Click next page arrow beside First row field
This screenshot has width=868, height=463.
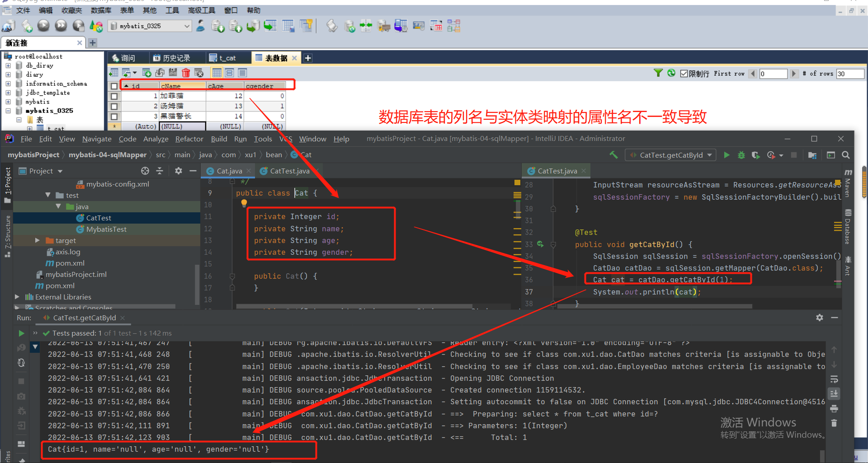(x=794, y=74)
